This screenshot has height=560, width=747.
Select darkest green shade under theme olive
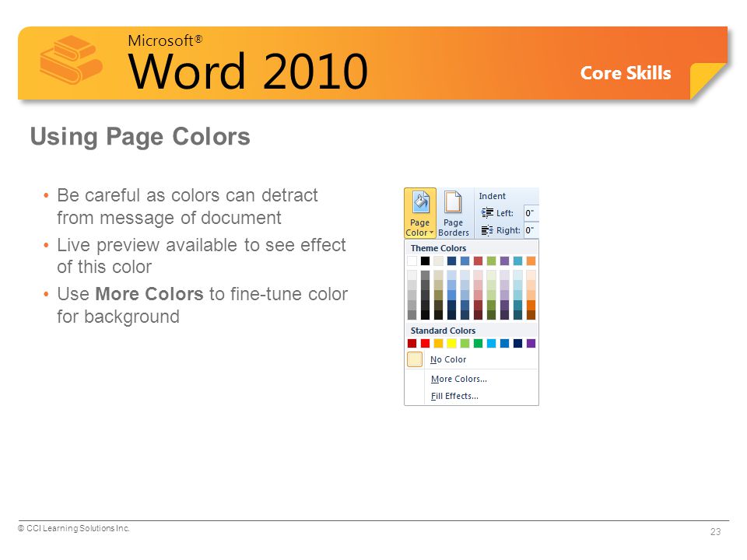click(491, 315)
